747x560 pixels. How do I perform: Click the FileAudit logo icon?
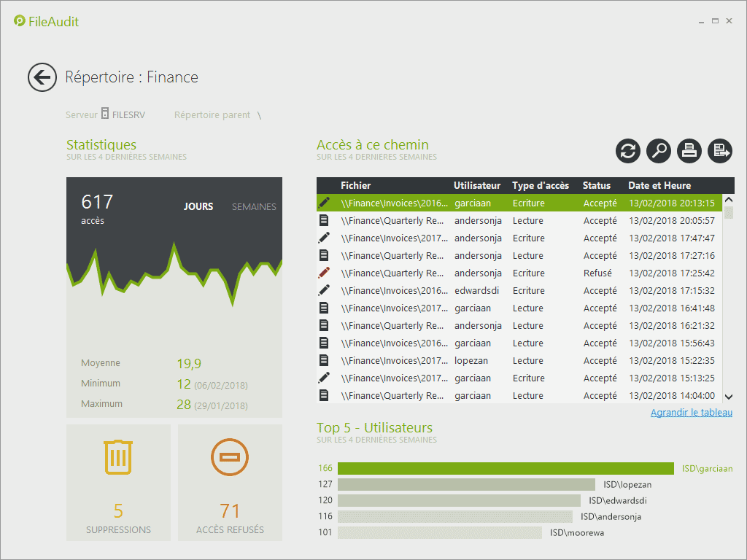click(19, 21)
